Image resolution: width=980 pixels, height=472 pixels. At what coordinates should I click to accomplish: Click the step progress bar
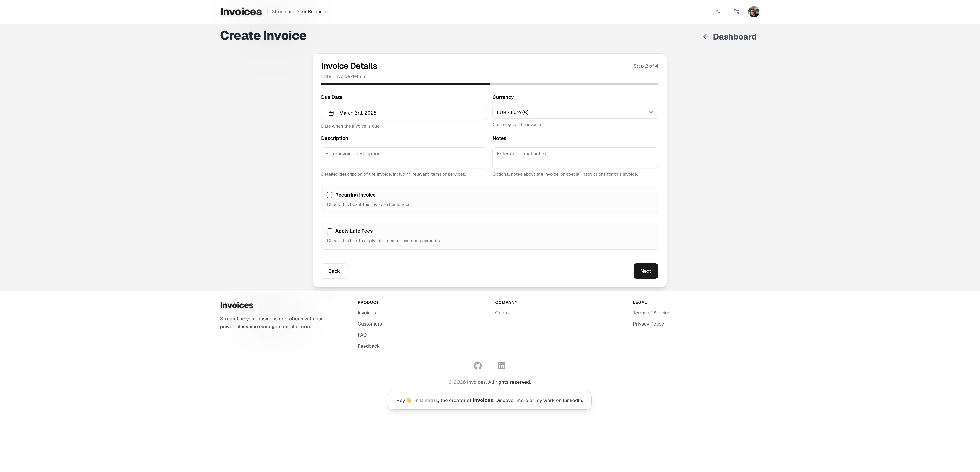[489, 84]
